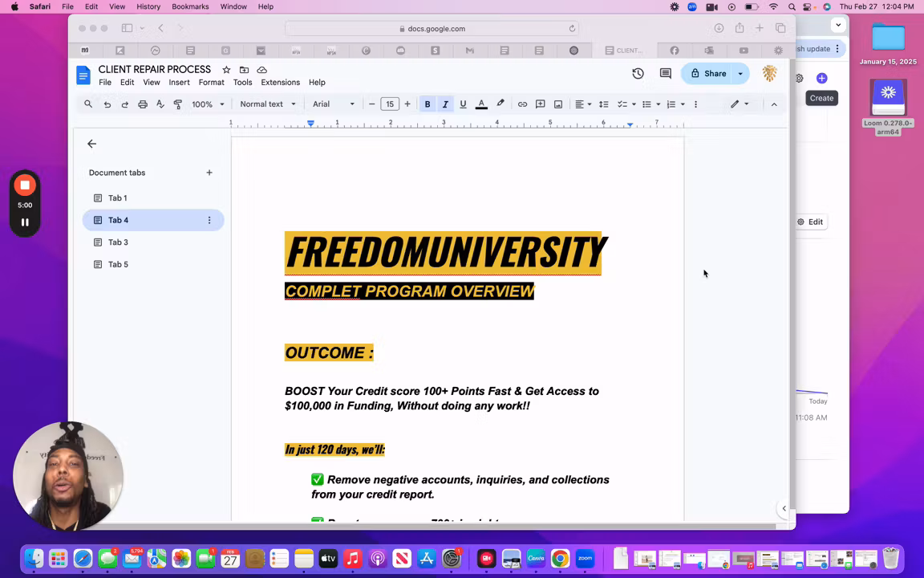Click the undo arrow icon
Screen dimensions: 924x578
click(x=107, y=104)
